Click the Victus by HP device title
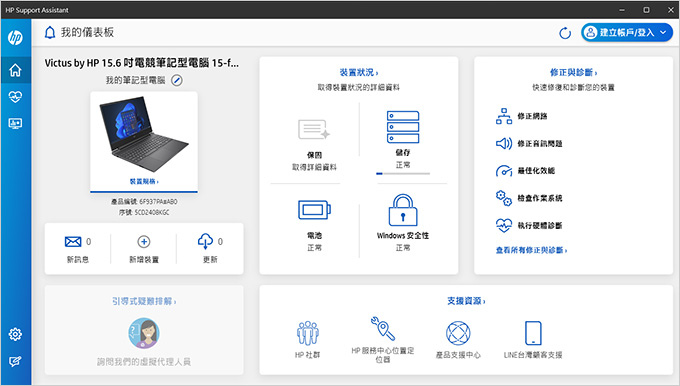This screenshot has height=386, width=680. (x=141, y=63)
